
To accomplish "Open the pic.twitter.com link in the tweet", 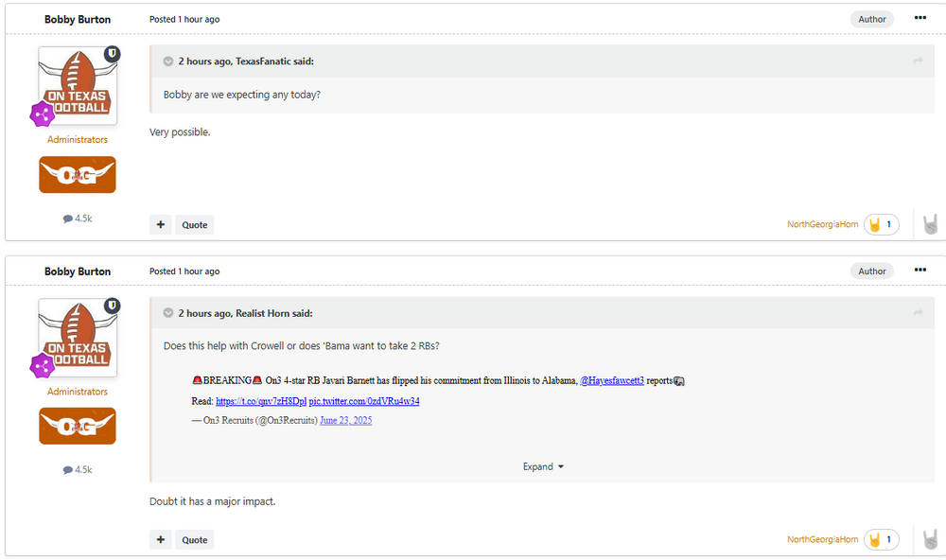I will click(x=363, y=401).
